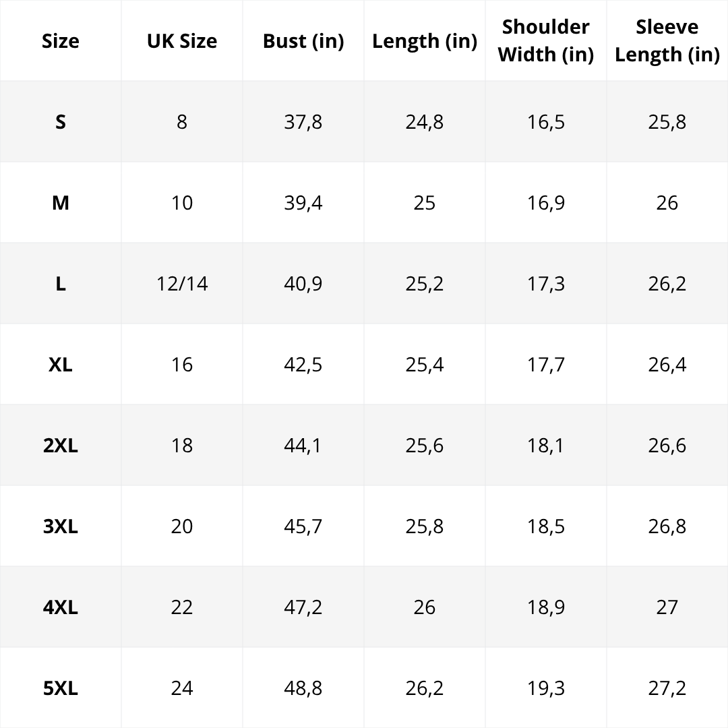The height and width of the screenshot is (728, 728).
Task: Select the Bust (in) header cell
Action: click(x=303, y=41)
